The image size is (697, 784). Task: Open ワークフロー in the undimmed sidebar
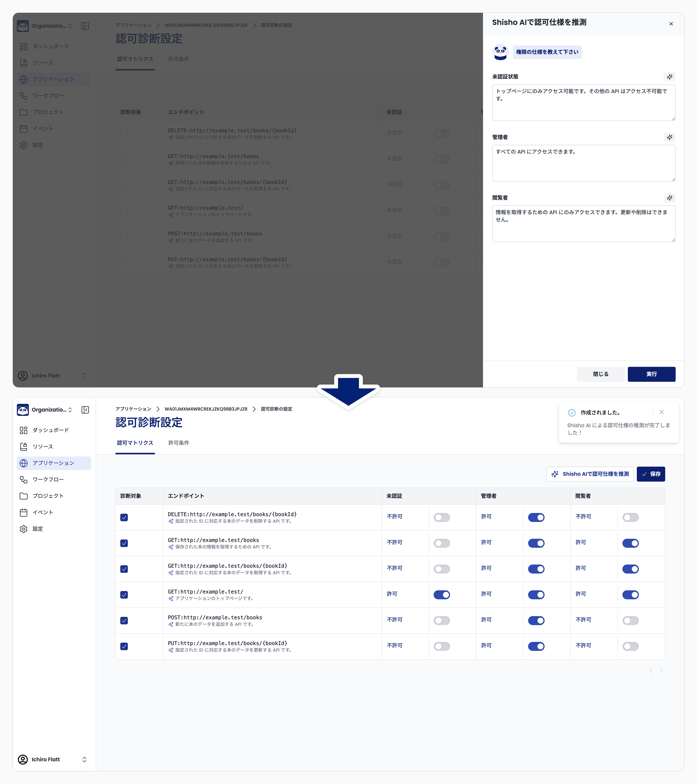pos(54,479)
